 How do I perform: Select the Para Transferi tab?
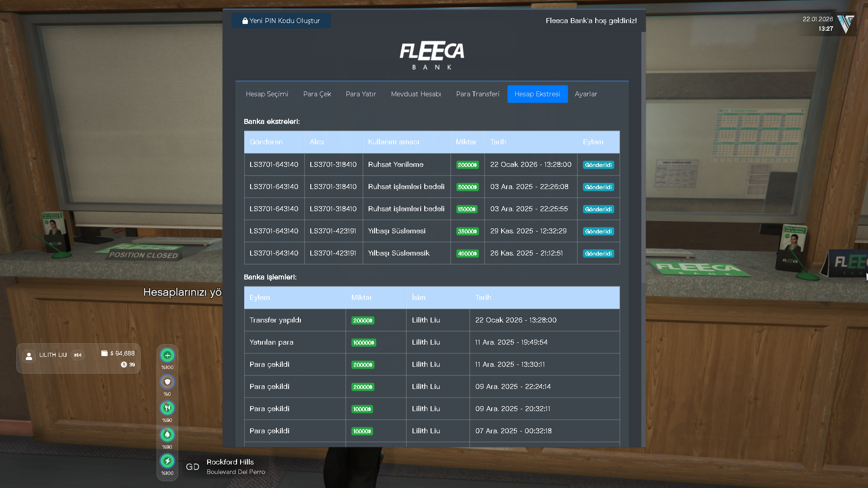pos(478,94)
